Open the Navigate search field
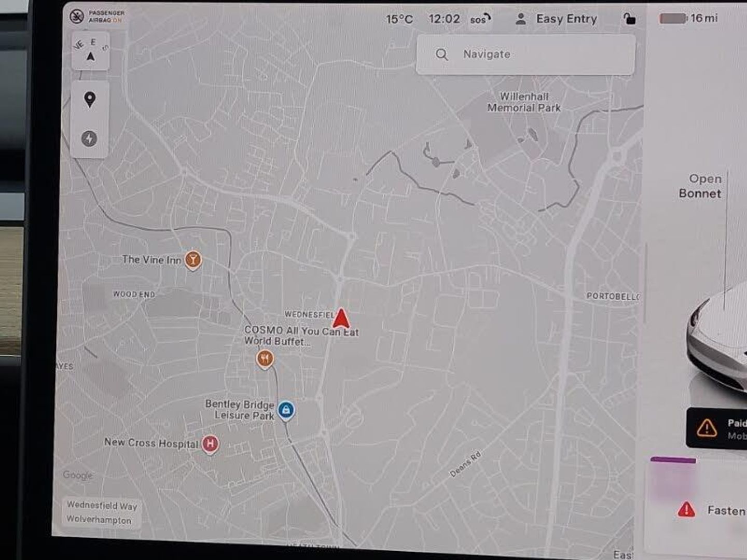 coord(525,54)
